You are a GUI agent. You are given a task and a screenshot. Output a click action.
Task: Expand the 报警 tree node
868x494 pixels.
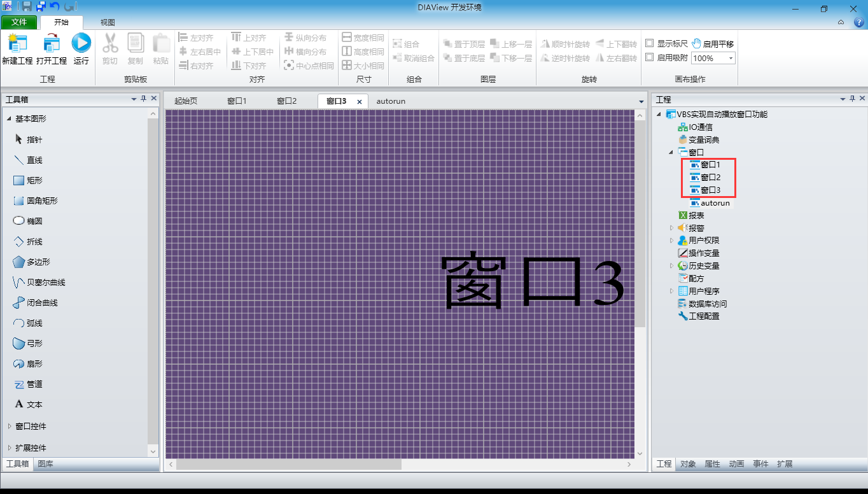pyautogui.click(x=671, y=228)
